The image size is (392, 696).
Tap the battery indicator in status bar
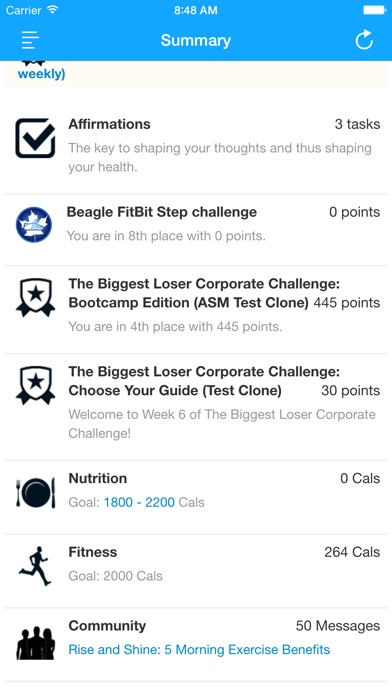click(x=374, y=10)
